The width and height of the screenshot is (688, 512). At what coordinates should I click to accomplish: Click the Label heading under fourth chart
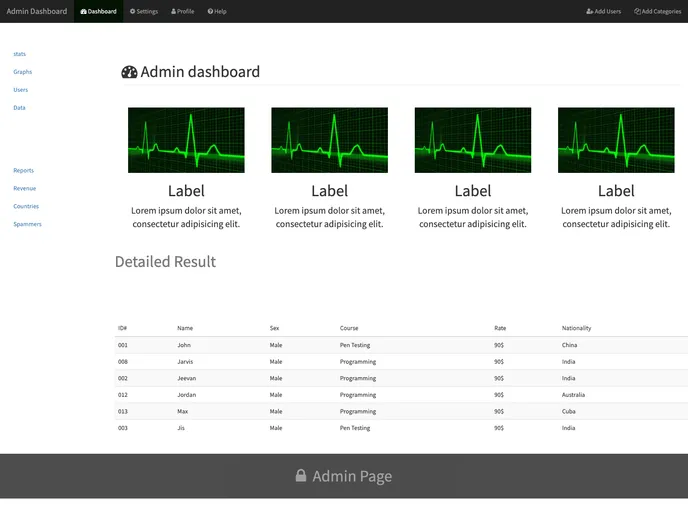click(616, 191)
